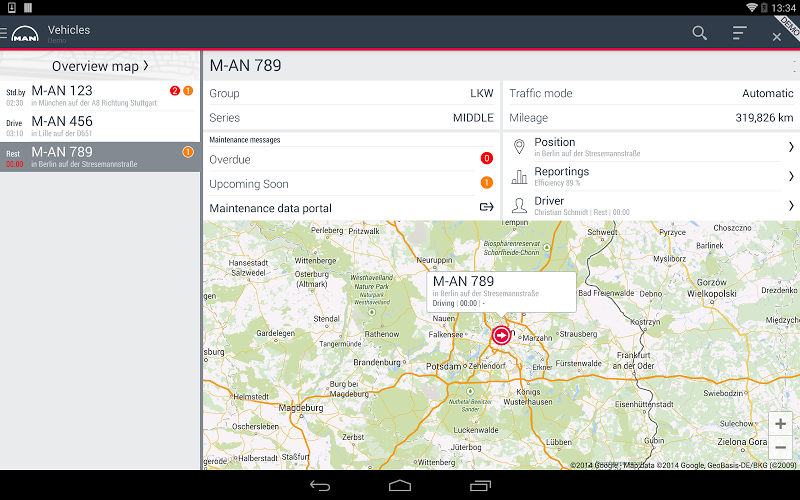Open Reportings Efficiency 89 % entry
800x500 pixels.
pos(652,177)
